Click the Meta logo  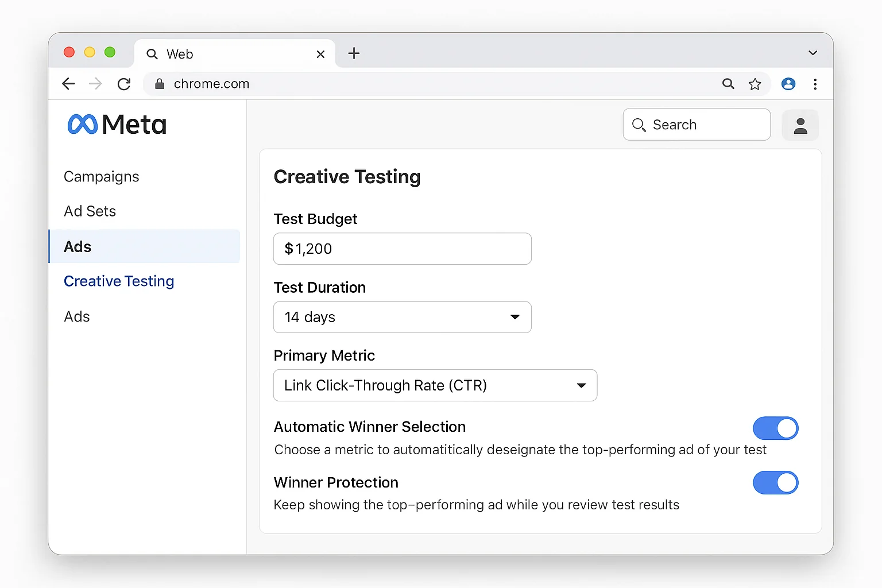pyautogui.click(x=116, y=124)
